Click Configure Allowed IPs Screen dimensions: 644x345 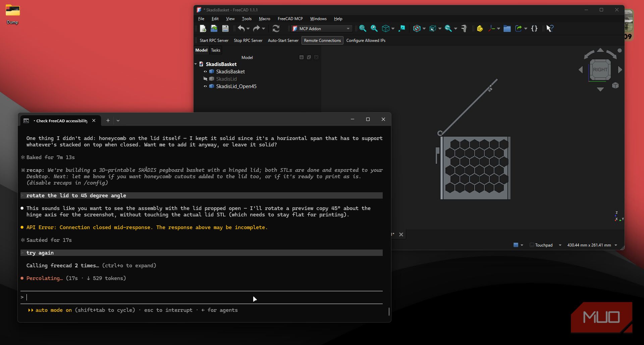click(366, 41)
